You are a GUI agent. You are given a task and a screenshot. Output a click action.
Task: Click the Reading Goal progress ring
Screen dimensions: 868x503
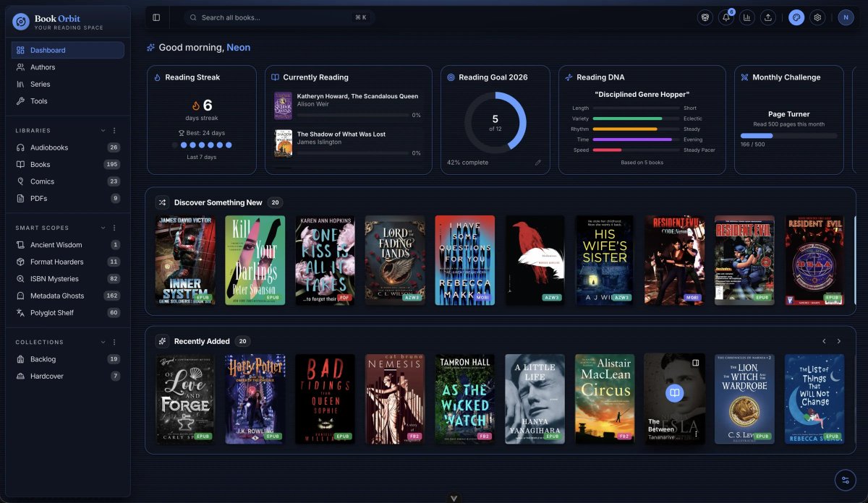[x=495, y=122]
